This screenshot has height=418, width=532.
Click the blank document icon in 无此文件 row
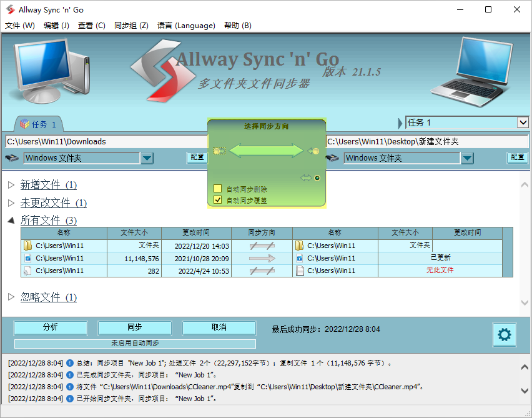300,271
